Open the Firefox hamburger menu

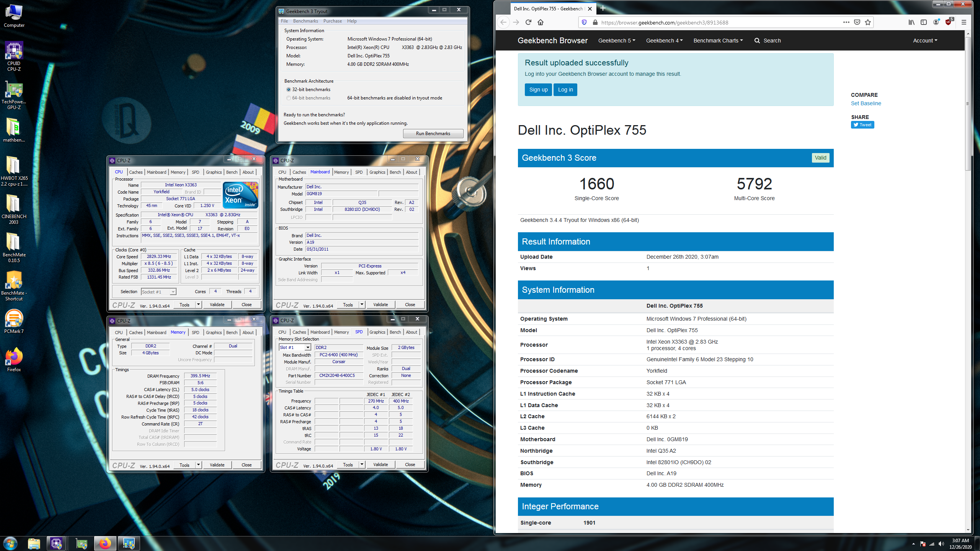coord(964,22)
